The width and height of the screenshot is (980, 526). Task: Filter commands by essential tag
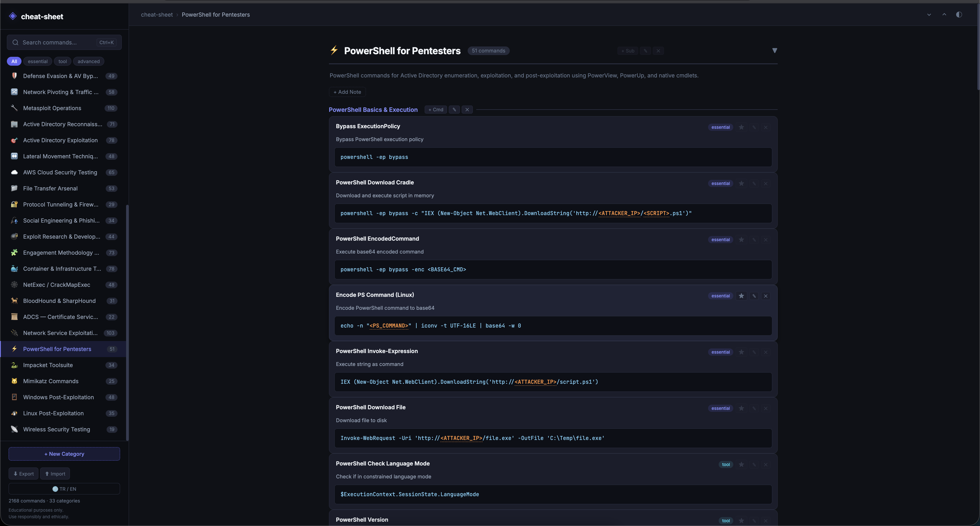(38, 61)
